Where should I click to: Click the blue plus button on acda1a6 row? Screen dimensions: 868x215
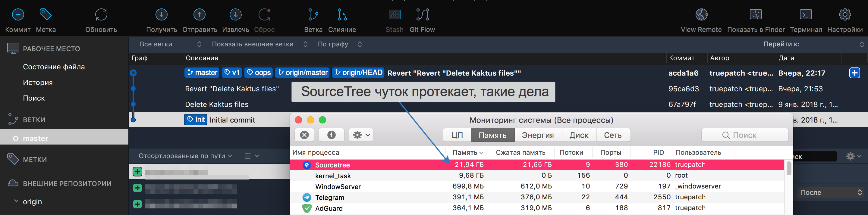[854, 73]
